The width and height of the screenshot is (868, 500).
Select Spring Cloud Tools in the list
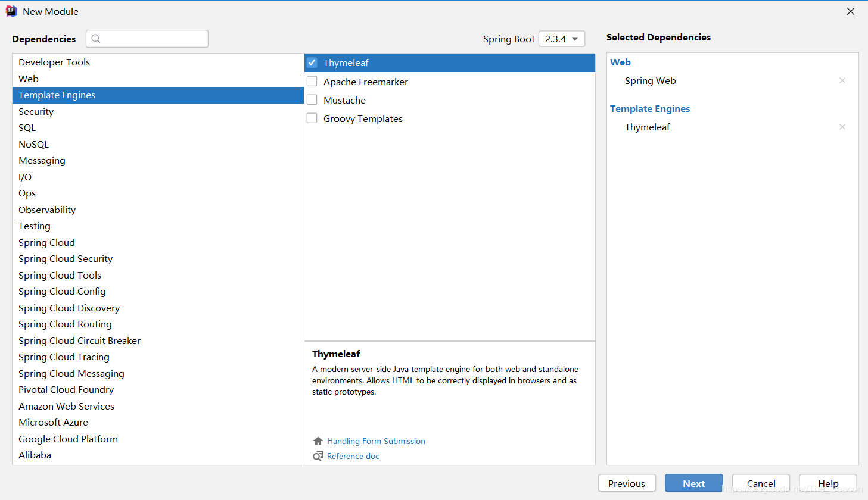coord(158,275)
